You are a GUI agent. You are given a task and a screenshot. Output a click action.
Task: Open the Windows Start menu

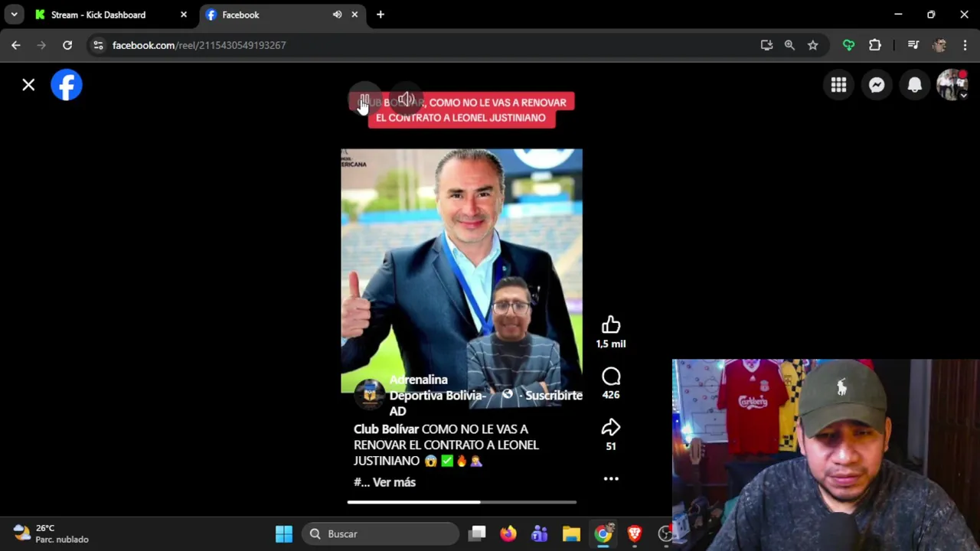pyautogui.click(x=284, y=533)
